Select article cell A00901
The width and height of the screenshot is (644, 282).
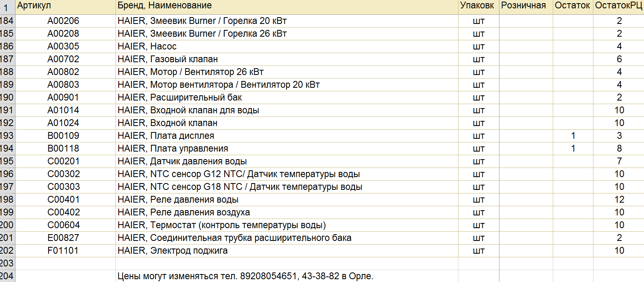65,98
